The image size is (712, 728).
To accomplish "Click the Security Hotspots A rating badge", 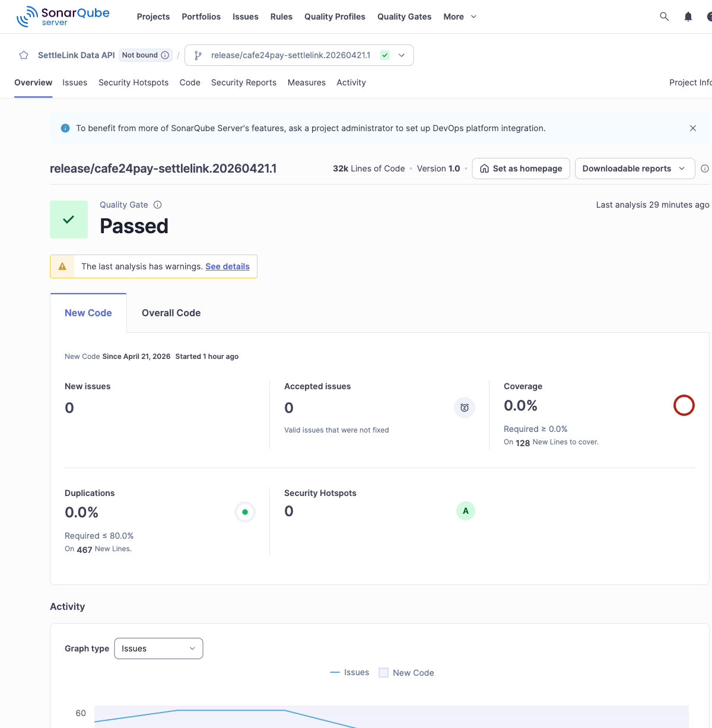I will click(x=466, y=511).
